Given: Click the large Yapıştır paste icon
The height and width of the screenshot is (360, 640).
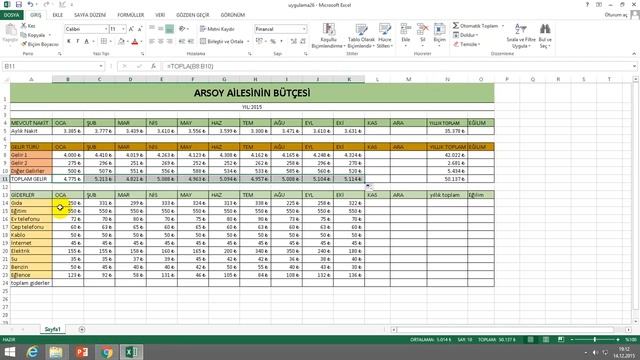Looking at the screenshot, I should [10, 30].
